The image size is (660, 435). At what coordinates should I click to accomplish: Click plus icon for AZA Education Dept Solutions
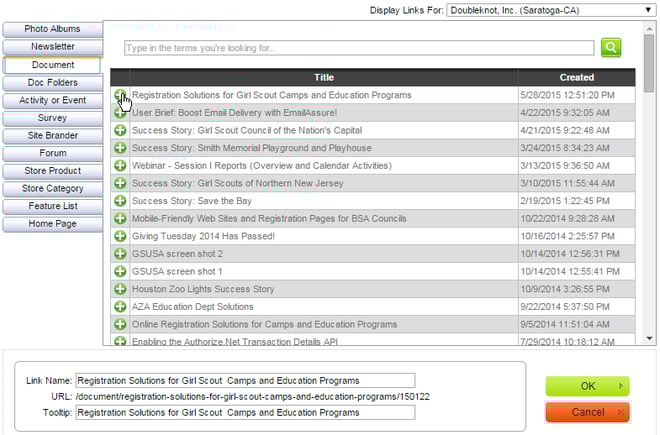point(120,307)
